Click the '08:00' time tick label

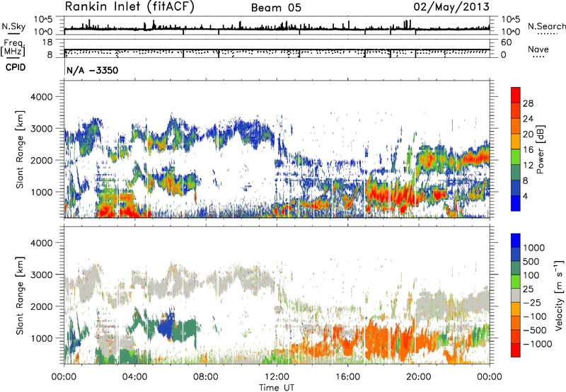(205, 377)
